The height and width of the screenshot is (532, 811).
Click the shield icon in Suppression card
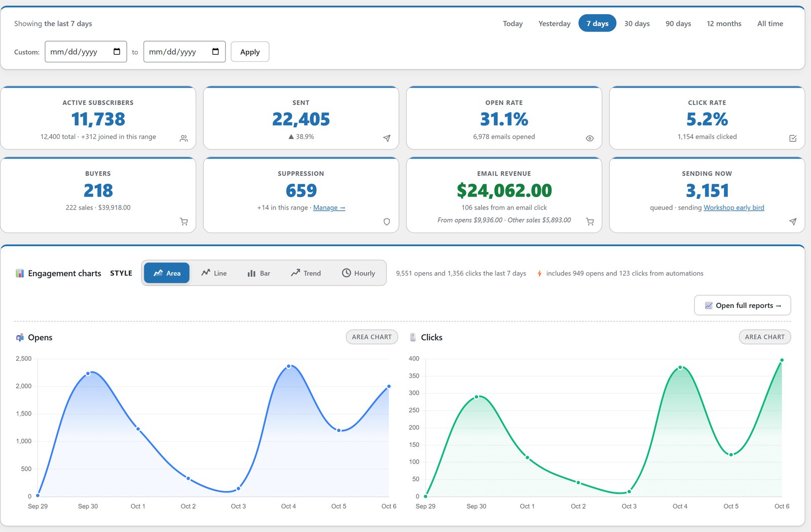point(387,221)
